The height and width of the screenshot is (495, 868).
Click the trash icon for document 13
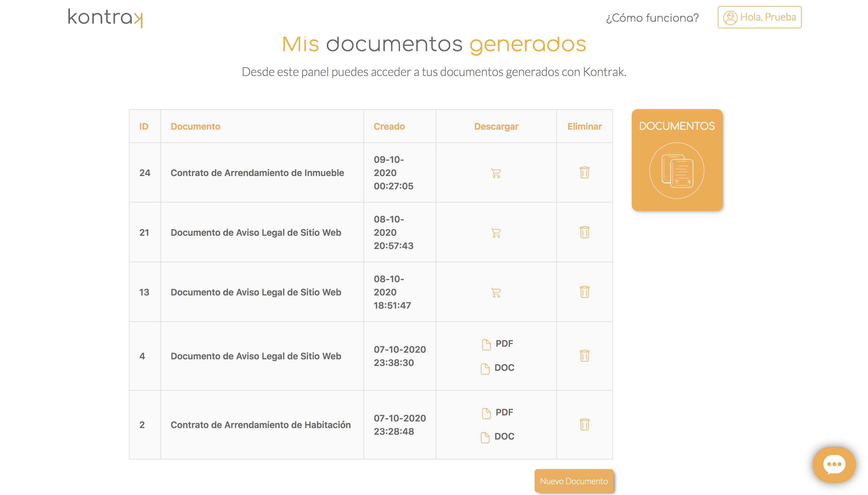[x=584, y=292]
